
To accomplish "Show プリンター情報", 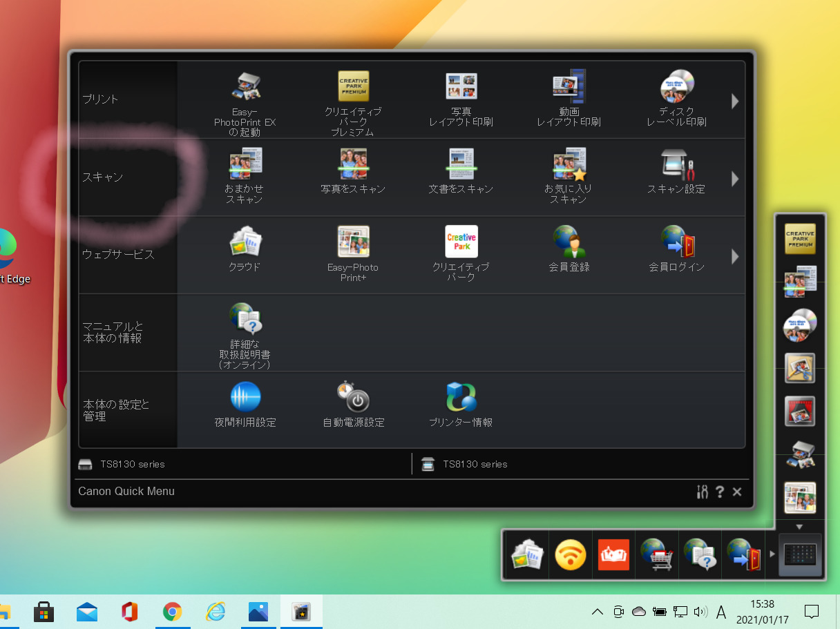I will (461, 398).
